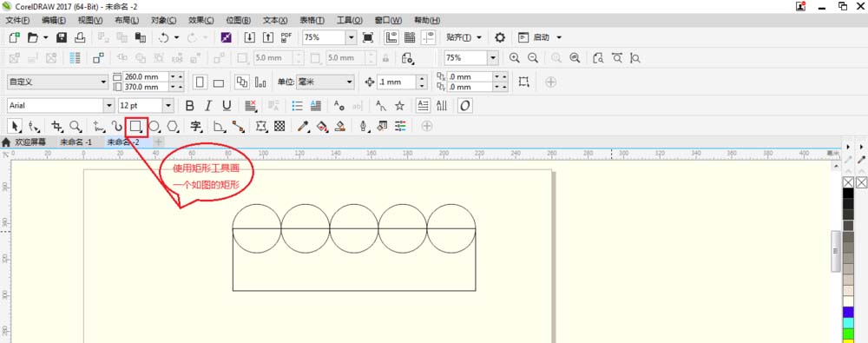Select the Ellipse tool
Viewport: 868px width, 343px height.
(155, 126)
